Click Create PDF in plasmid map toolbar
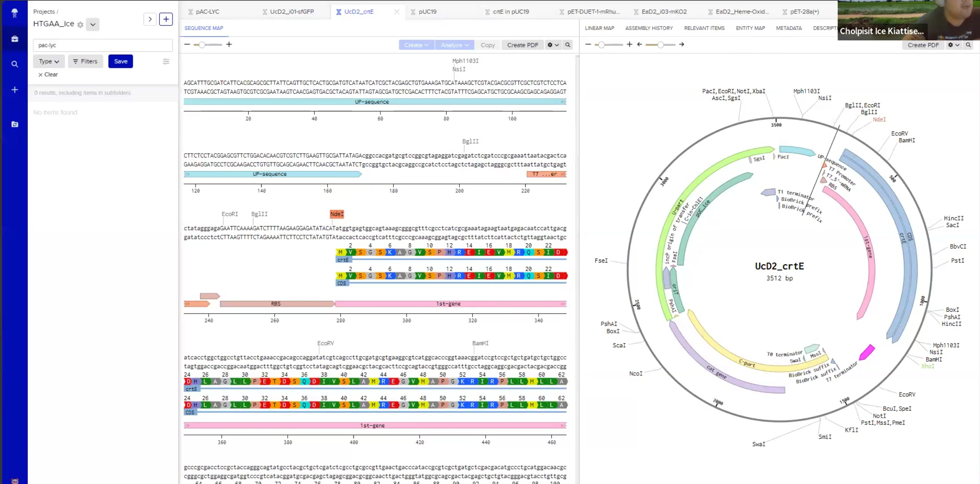Image resolution: width=980 pixels, height=484 pixels. coord(923,45)
